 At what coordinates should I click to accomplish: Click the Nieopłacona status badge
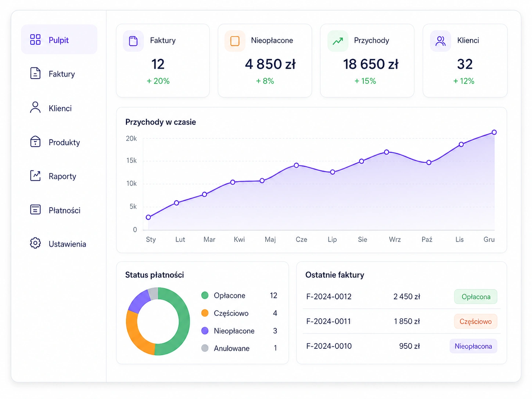473,346
